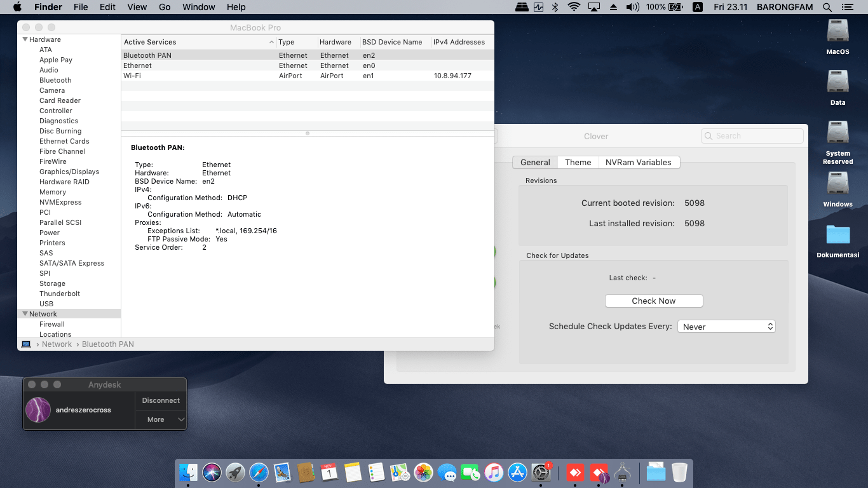The image size is (868, 488).
Task: Click Bluetooth PAN in the path bar
Action: 108,344
